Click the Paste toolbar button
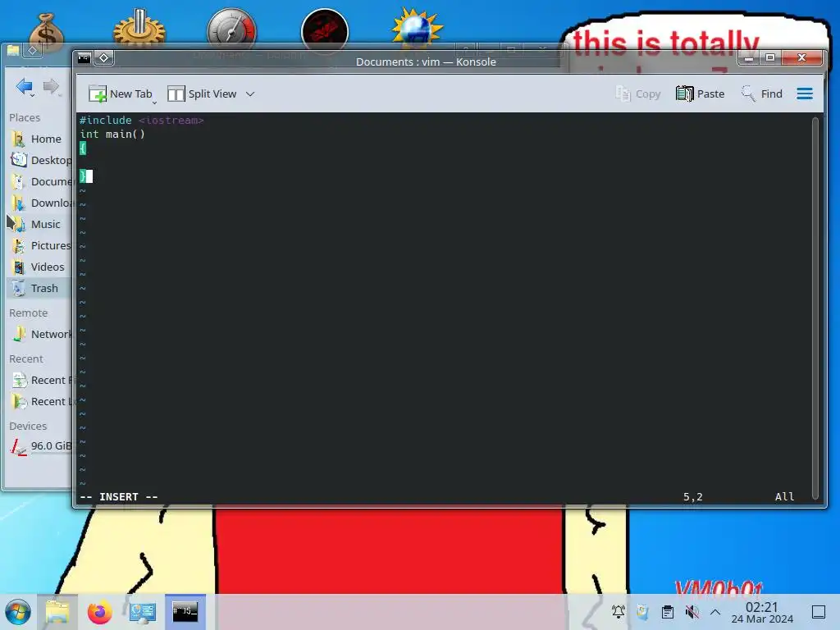This screenshot has height=630, width=840. (x=701, y=94)
